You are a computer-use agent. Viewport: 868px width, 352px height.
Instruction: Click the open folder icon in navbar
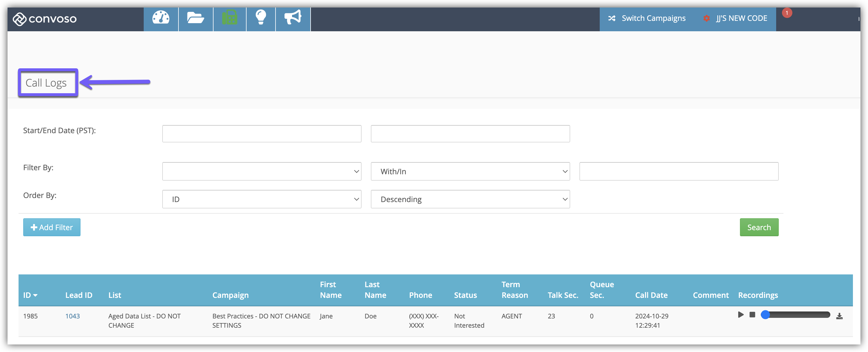tap(196, 18)
